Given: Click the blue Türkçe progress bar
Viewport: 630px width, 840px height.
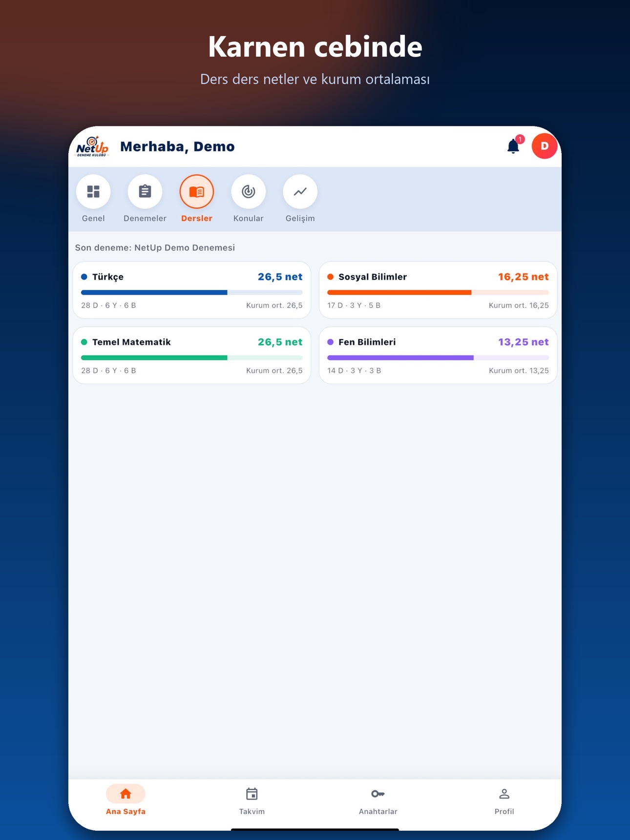Looking at the screenshot, I should click(x=192, y=292).
